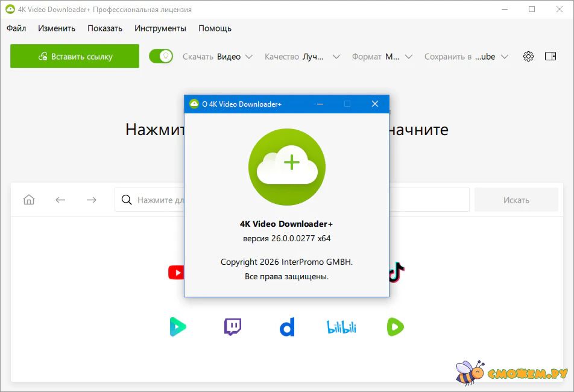Click the green Вставить ссылку button

click(75, 56)
